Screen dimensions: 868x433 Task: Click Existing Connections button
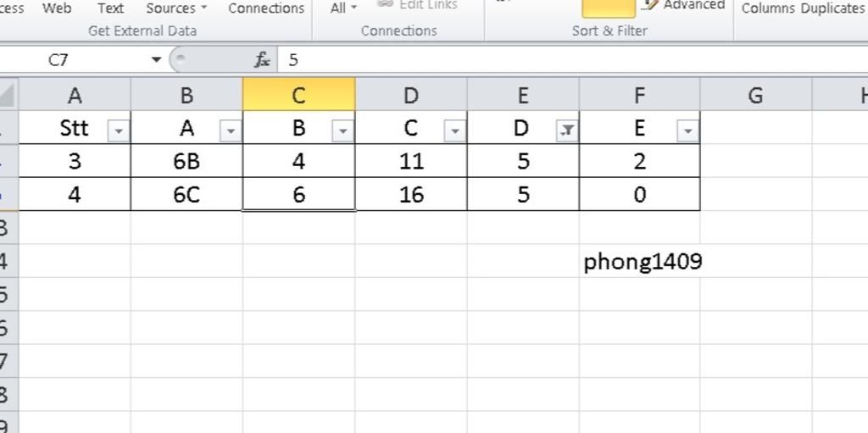click(266, 8)
